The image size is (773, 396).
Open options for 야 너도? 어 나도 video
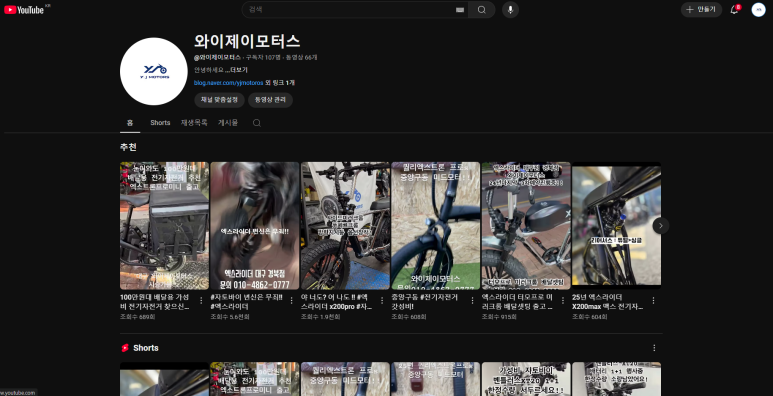click(x=382, y=300)
